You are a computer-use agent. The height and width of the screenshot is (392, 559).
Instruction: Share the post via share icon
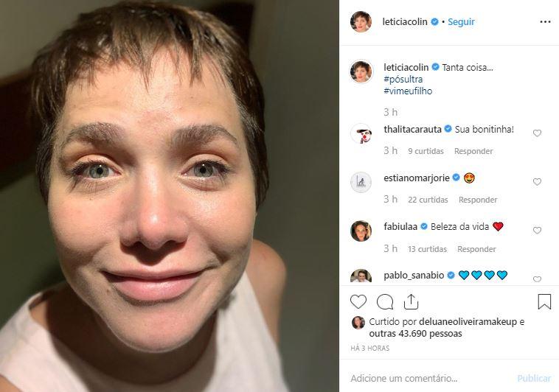412,301
